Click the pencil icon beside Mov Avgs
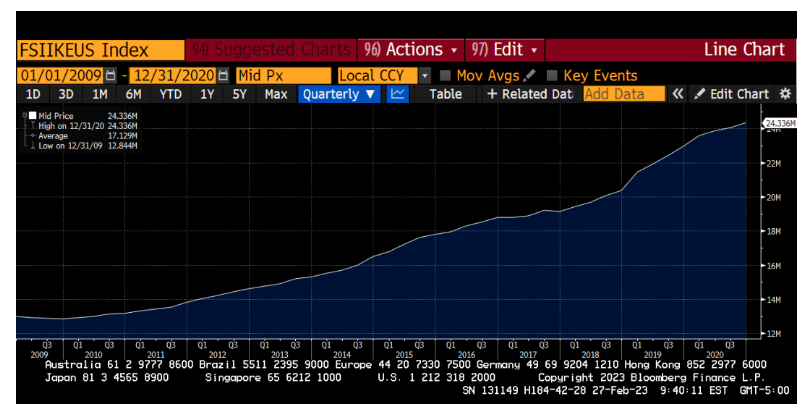The width and height of the screenshot is (807, 410). click(x=529, y=76)
